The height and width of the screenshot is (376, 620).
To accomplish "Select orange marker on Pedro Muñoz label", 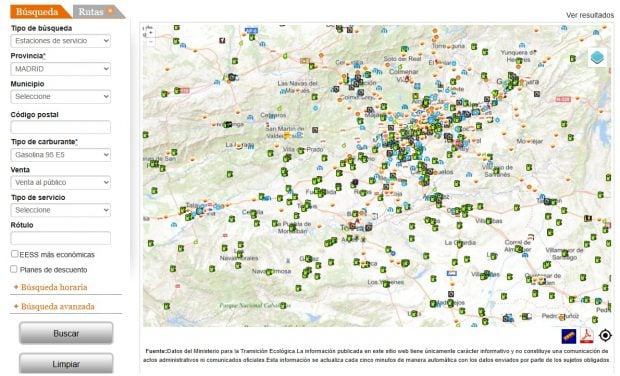I will tap(561, 317).
